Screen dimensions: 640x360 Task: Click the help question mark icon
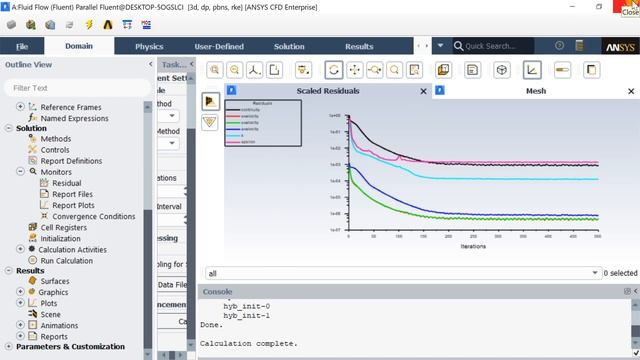coord(560,46)
